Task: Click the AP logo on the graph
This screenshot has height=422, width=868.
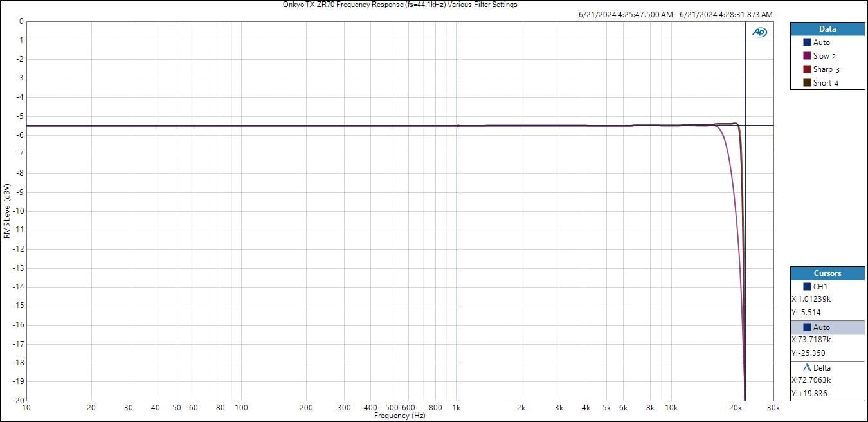Action: tap(759, 32)
